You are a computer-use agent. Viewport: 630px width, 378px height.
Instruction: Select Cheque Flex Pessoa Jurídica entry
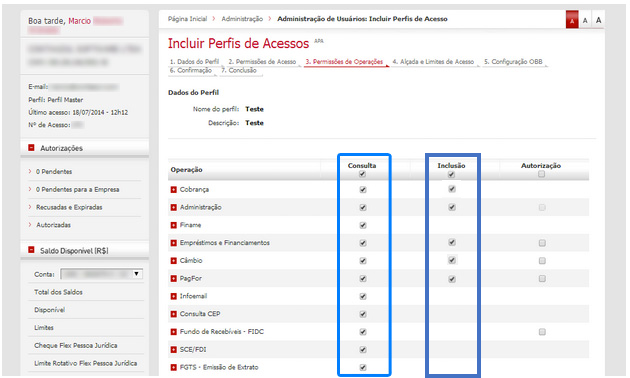click(x=76, y=345)
